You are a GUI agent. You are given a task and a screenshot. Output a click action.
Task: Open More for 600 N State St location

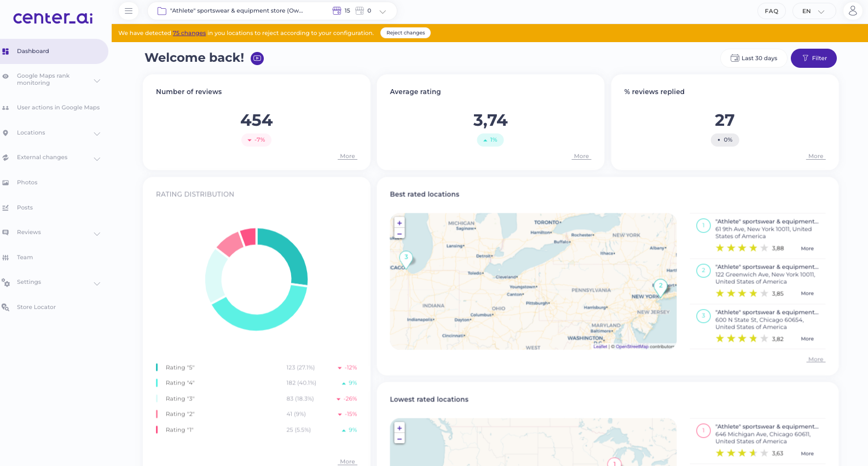807,339
